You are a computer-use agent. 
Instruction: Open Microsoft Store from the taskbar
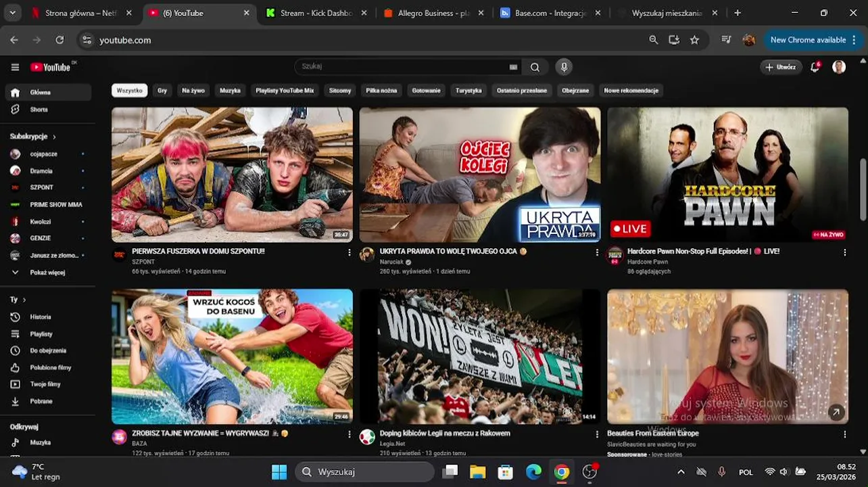505,471
